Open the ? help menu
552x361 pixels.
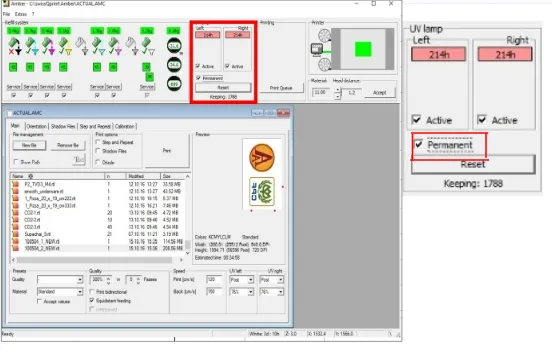click(33, 14)
